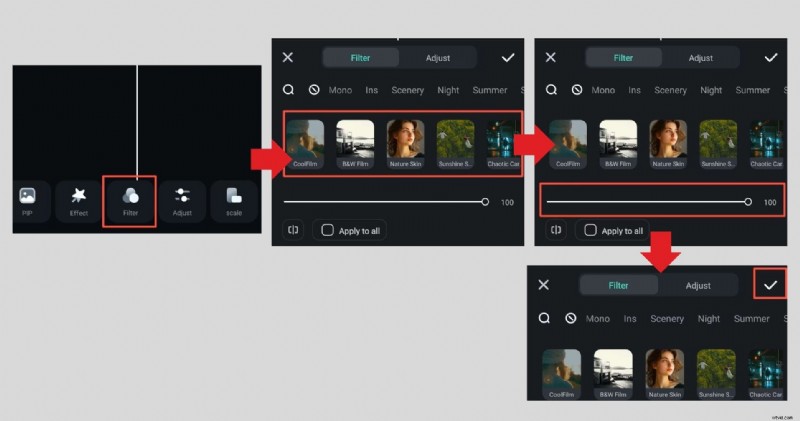This screenshot has height=421, width=800.
Task: Choose the Ins category in the top-right screenshot
Action: (x=634, y=90)
